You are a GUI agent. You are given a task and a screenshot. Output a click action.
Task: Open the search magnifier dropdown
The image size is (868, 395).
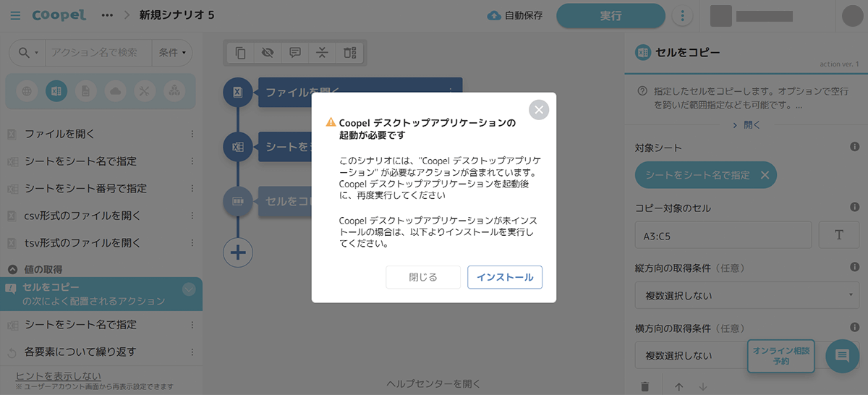tap(27, 52)
